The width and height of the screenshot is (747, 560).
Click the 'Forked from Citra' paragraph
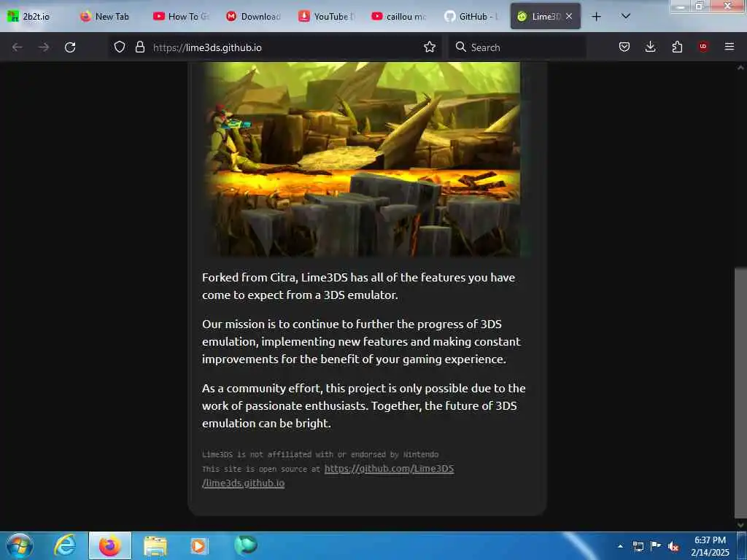point(358,286)
